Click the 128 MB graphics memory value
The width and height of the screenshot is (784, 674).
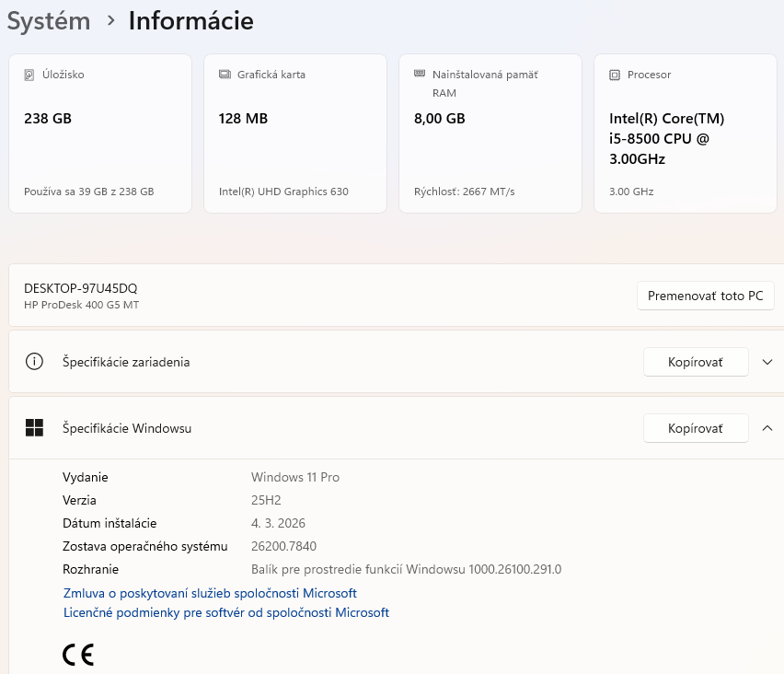click(243, 119)
